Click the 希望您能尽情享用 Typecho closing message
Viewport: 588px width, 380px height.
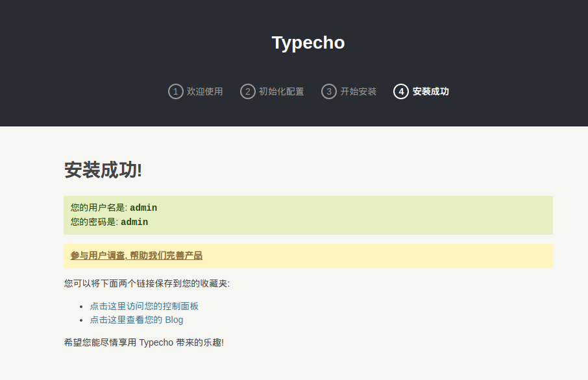(x=143, y=342)
